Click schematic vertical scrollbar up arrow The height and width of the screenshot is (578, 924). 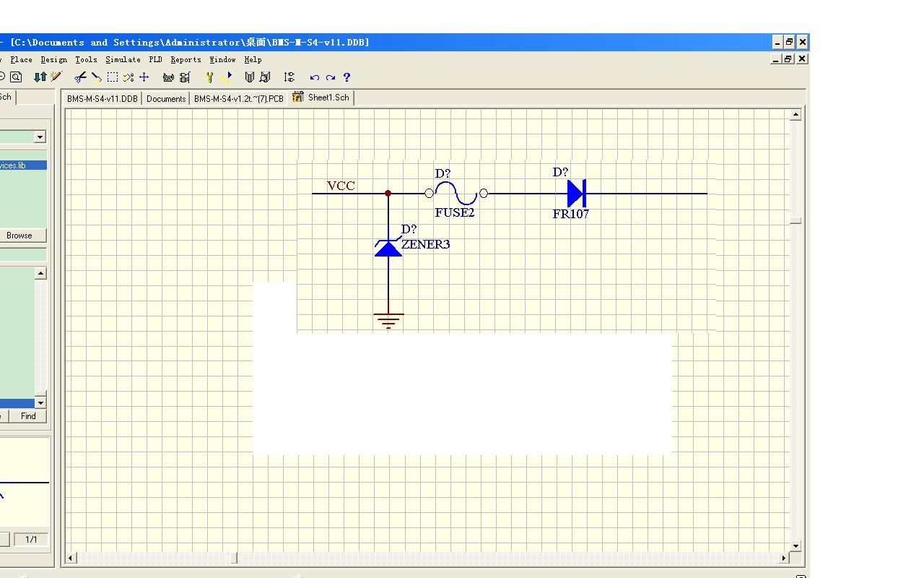tap(796, 114)
